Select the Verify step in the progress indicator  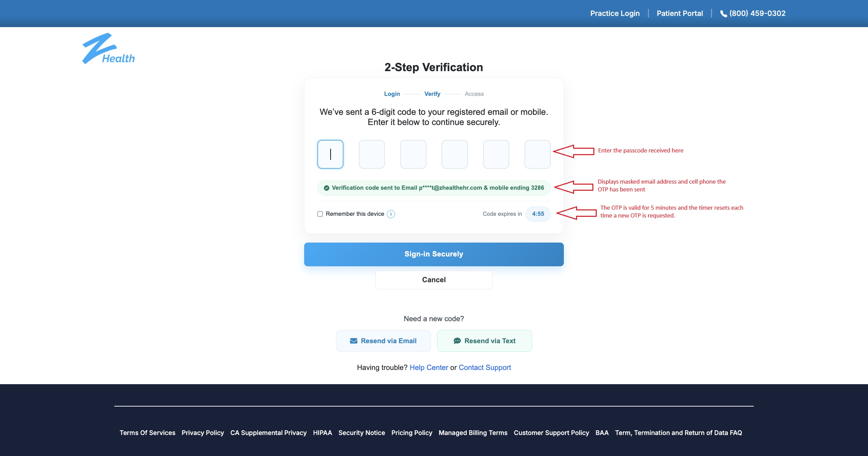[432, 94]
